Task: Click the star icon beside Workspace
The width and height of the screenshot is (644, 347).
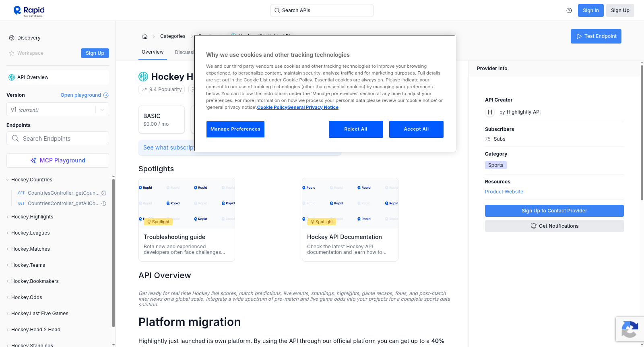Action: (12, 53)
